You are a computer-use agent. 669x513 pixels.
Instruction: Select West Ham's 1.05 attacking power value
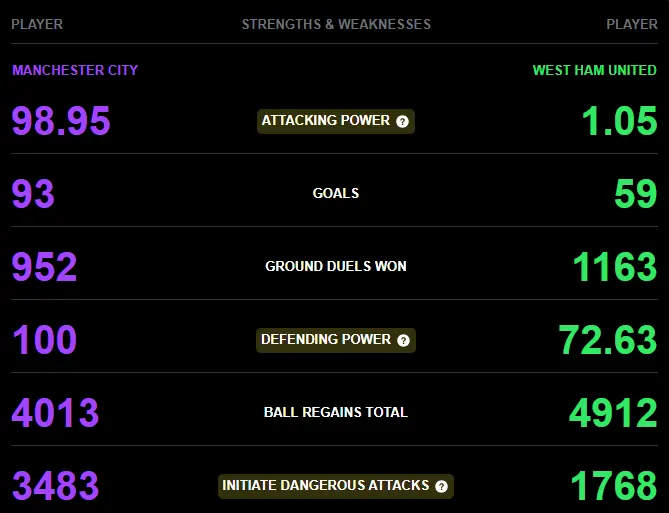[x=620, y=121]
